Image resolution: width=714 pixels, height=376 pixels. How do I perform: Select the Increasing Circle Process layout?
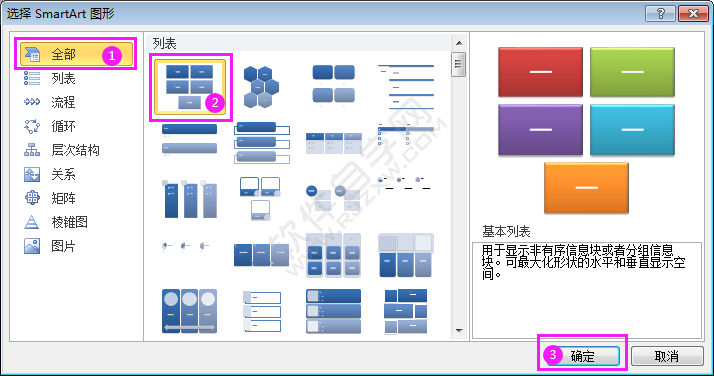pyautogui.click(x=404, y=183)
